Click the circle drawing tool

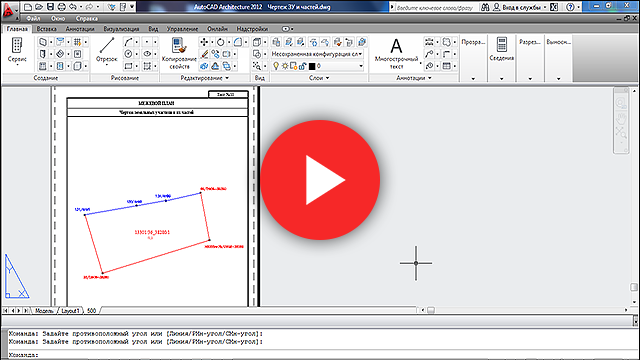pyautogui.click(x=129, y=54)
